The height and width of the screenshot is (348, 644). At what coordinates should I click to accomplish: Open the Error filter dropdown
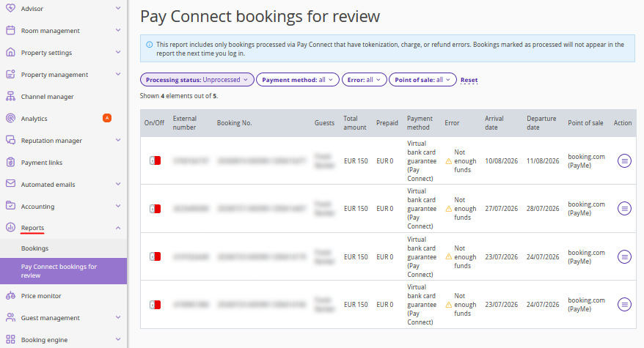tap(365, 80)
